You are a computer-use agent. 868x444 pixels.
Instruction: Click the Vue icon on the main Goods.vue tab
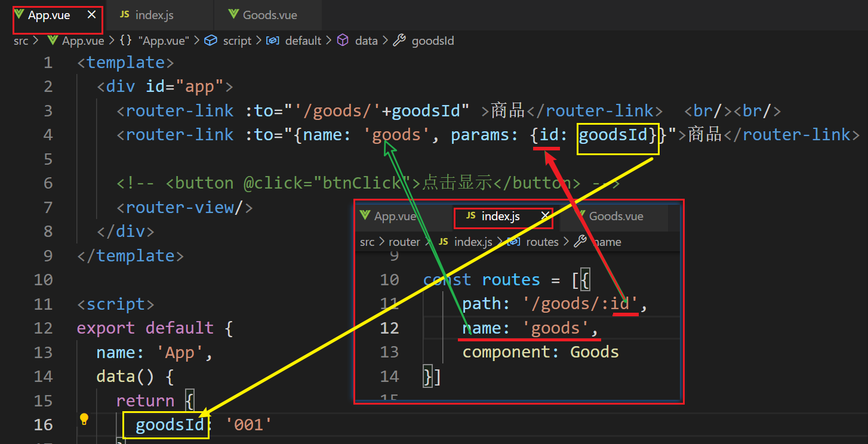pyautogui.click(x=234, y=15)
